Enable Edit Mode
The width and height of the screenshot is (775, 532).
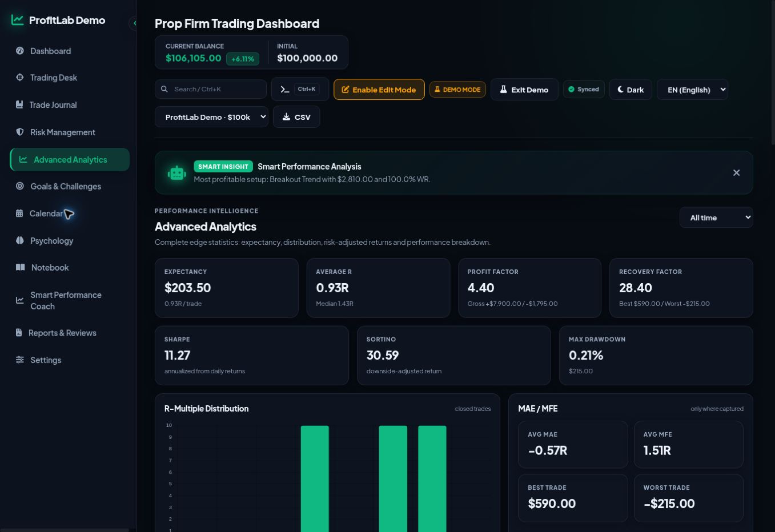[379, 90]
